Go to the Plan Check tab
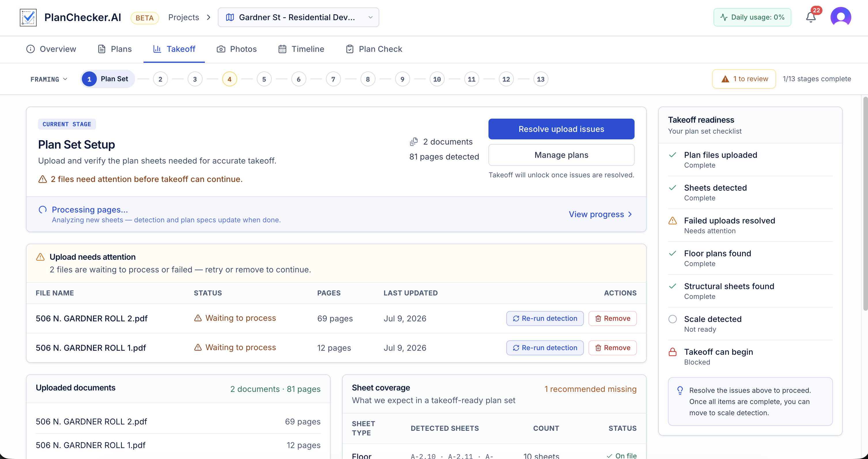The image size is (868, 459). [x=374, y=49]
